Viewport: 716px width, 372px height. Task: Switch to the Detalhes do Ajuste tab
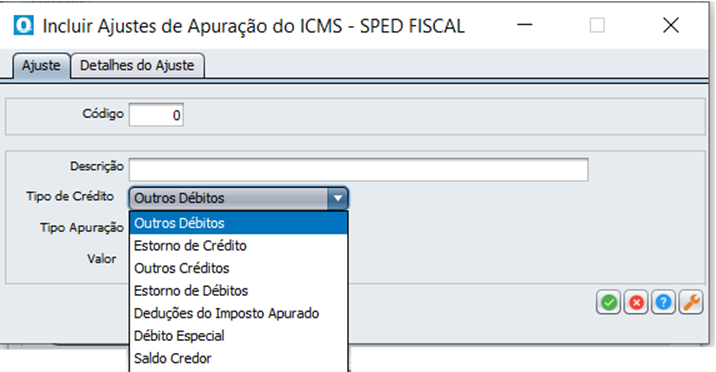[x=137, y=65]
